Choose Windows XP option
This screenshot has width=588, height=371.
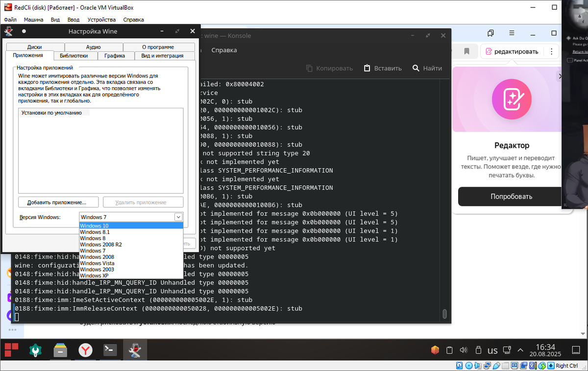[131, 275]
